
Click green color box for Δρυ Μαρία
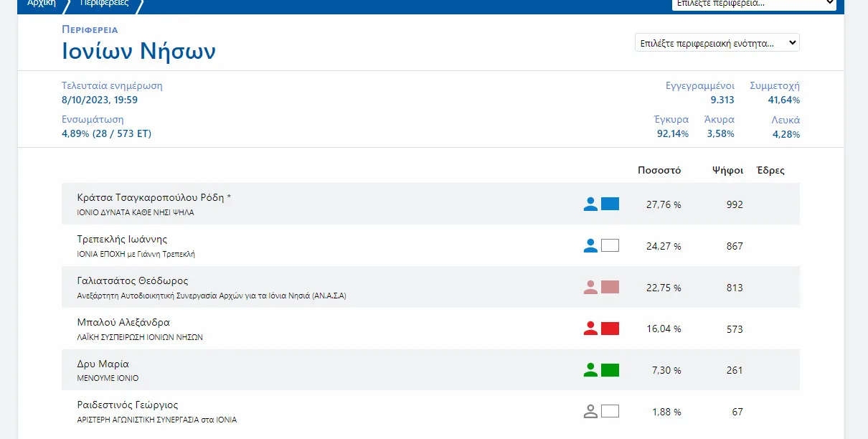click(x=610, y=370)
